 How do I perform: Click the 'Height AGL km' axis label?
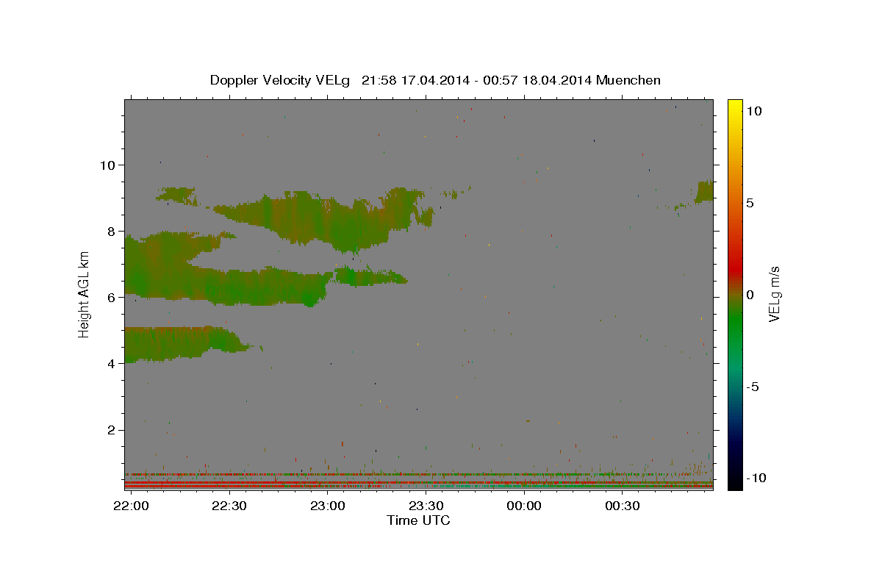pyautogui.click(x=85, y=294)
